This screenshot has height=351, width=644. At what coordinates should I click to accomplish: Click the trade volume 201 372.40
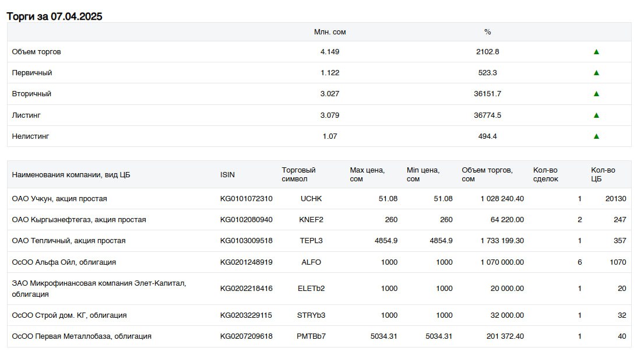[505, 336]
